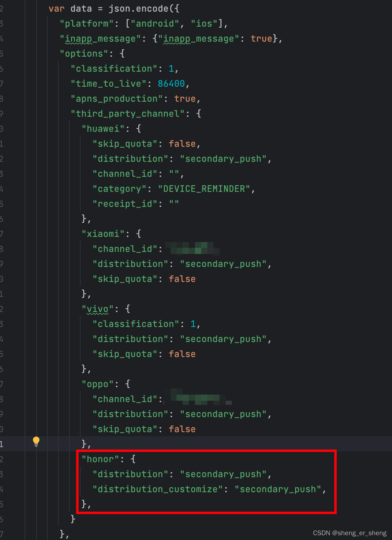The image size is (392, 540).
Task: Click the 86400 number value
Action: pyautogui.click(x=171, y=84)
